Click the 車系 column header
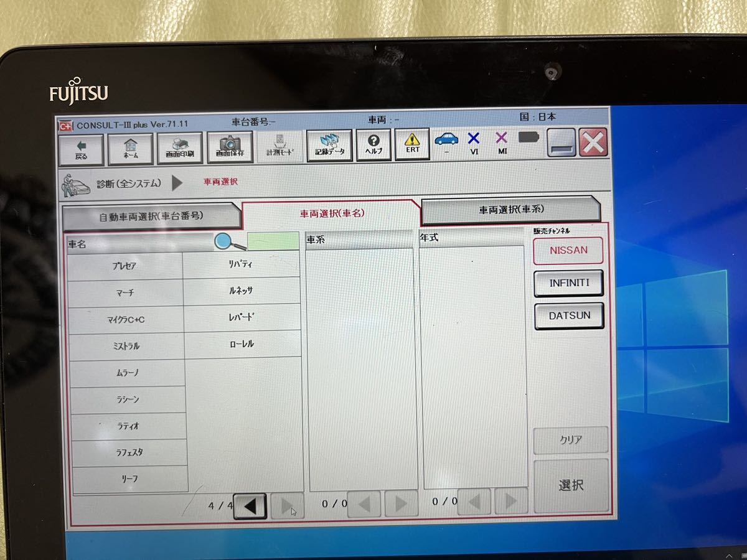This screenshot has width=747, height=560. coord(359,239)
